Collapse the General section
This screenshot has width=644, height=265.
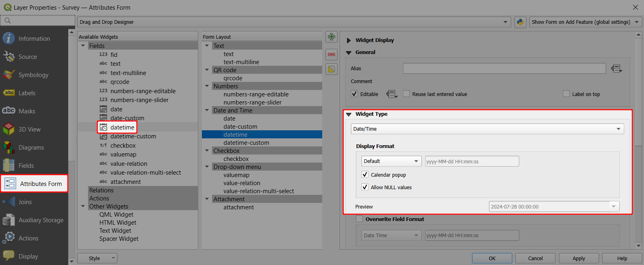click(349, 52)
